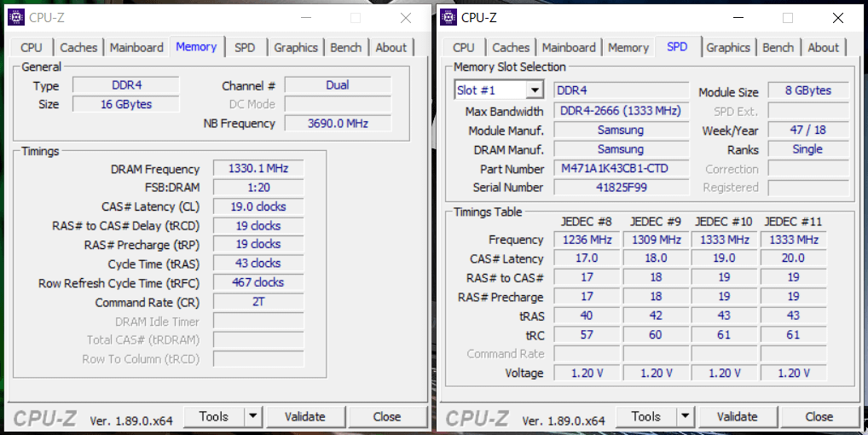868x435 pixels.
Task: Click Ranks value Single
Action: pyautogui.click(x=808, y=149)
